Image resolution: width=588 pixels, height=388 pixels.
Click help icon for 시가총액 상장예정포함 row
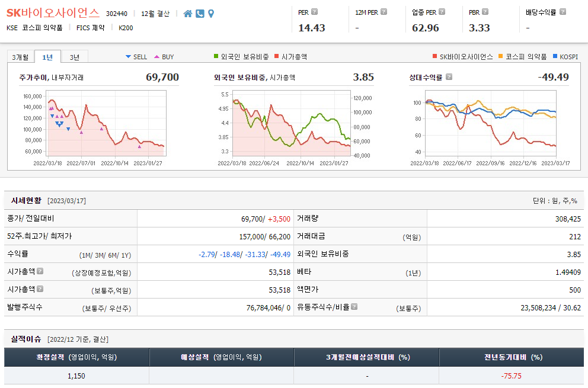tap(40, 271)
